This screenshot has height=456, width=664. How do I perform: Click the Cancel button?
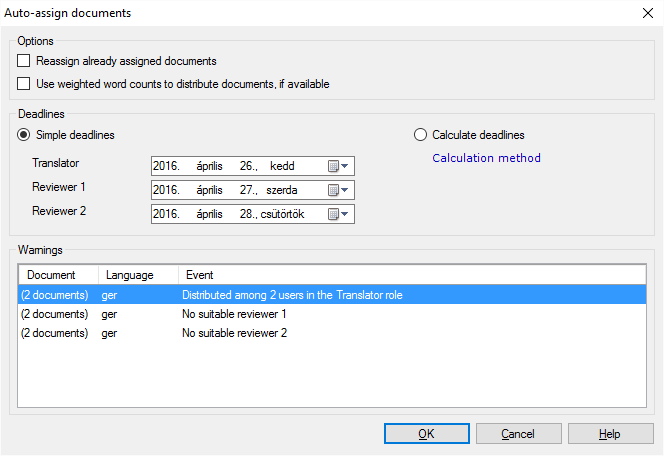[518, 434]
